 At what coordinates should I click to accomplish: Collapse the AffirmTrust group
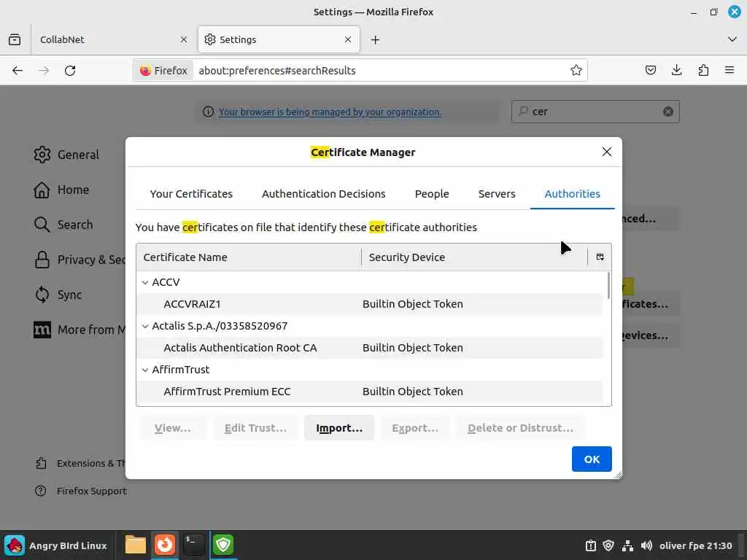tap(145, 370)
